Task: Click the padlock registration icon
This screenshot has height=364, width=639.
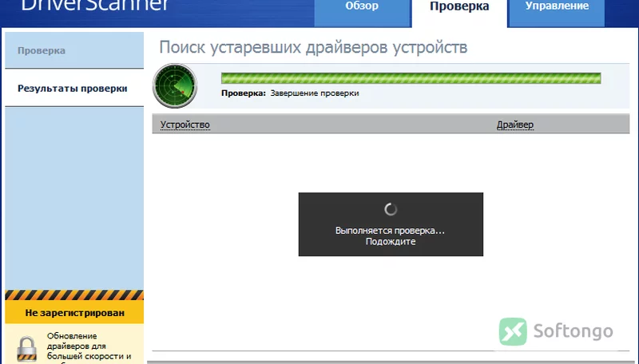Action: [27, 350]
